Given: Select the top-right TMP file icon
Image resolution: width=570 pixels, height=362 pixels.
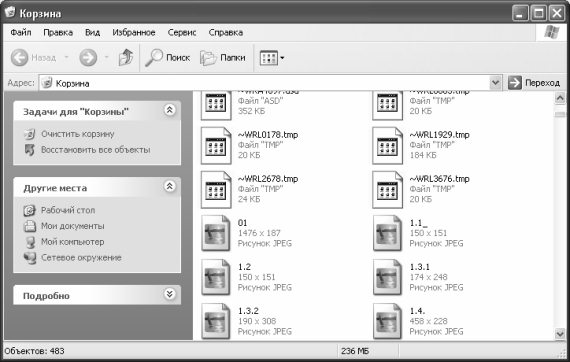Looking at the screenshot, I should pos(388,105).
